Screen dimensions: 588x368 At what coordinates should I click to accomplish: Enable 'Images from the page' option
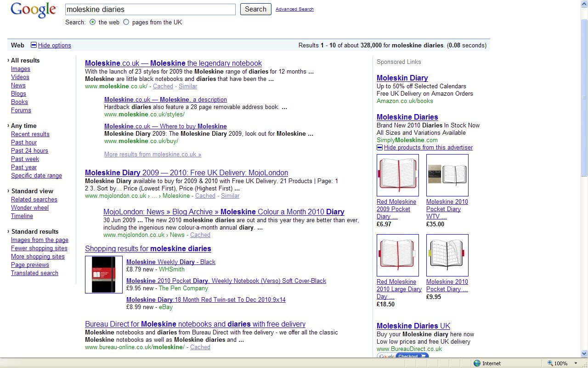(x=40, y=240)
